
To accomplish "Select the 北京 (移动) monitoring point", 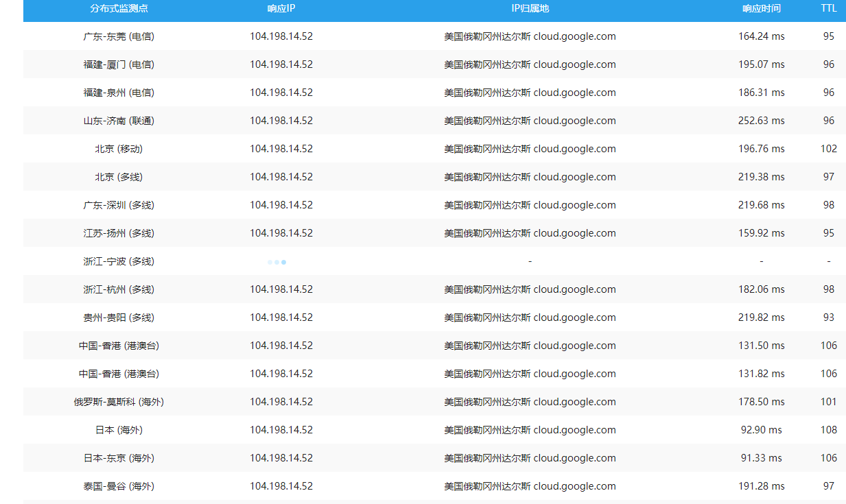I will pyautogui.click(x=119, y=149).
